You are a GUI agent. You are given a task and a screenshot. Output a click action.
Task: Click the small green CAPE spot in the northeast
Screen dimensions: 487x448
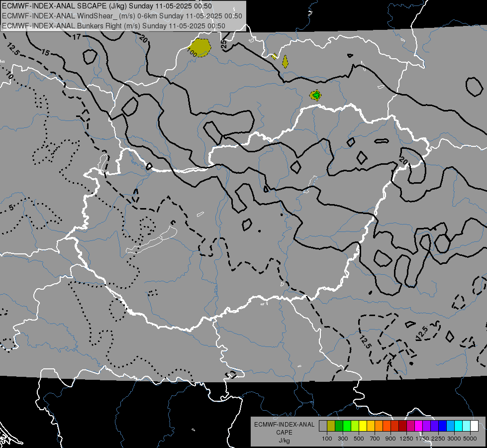pos(316,95)
